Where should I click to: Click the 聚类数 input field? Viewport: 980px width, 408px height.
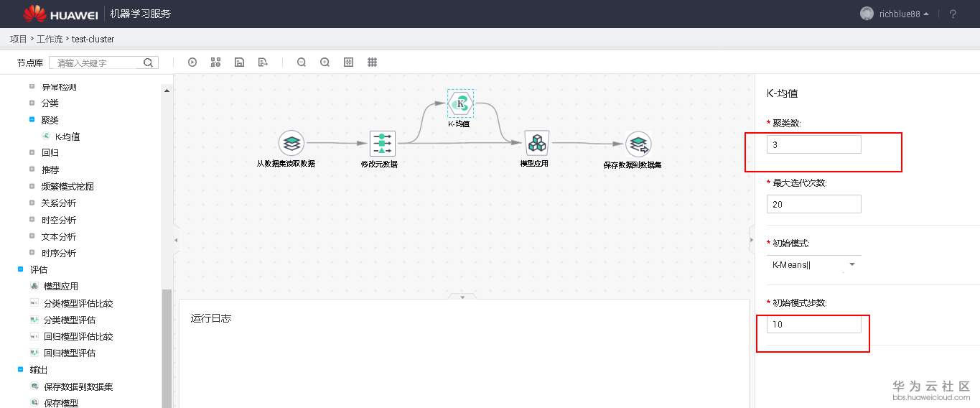tap(813, 144)
